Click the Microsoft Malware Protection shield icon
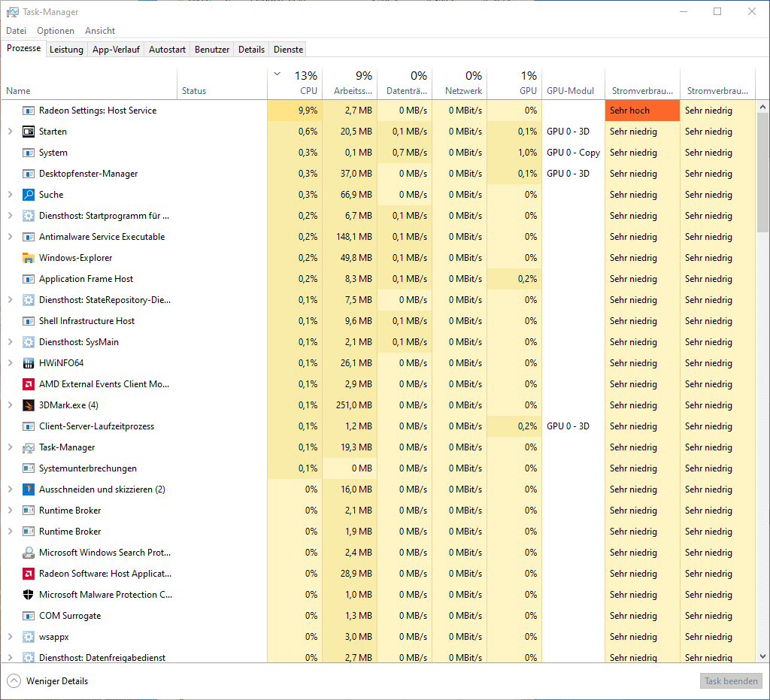The width and height of the screenshot is (770, 700). [x=29, y=595]
